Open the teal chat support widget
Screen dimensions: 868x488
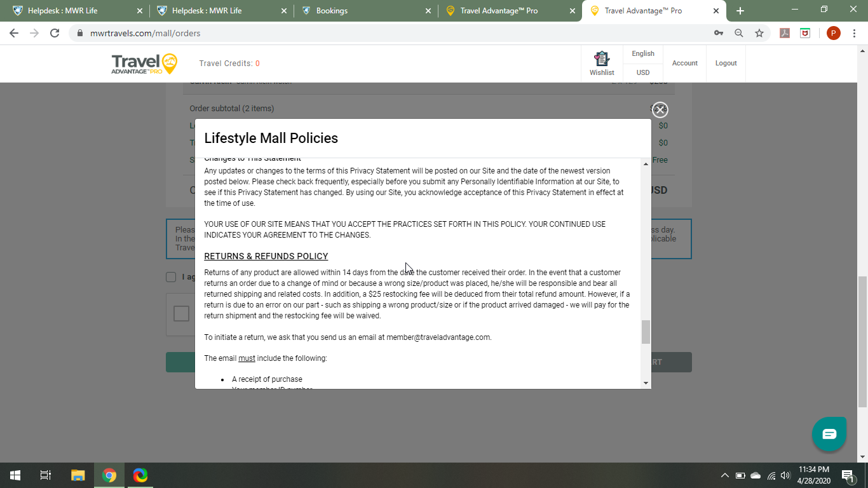point(829,434)
